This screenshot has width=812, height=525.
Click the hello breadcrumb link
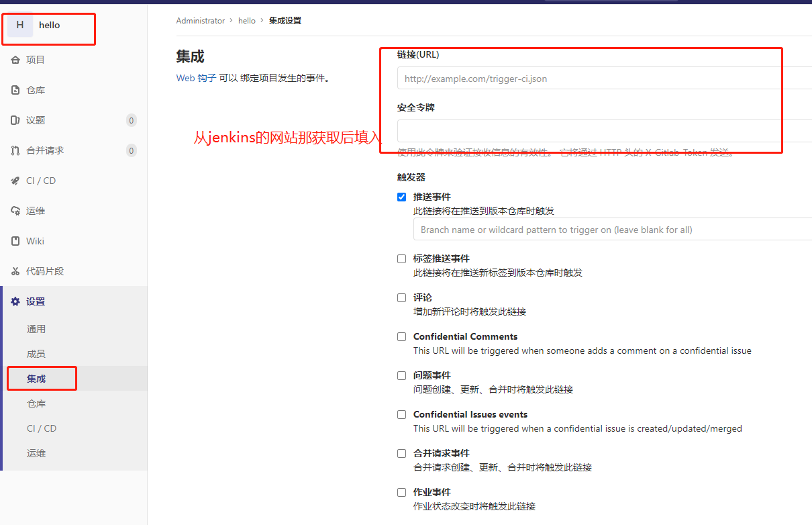coord(247,21)
